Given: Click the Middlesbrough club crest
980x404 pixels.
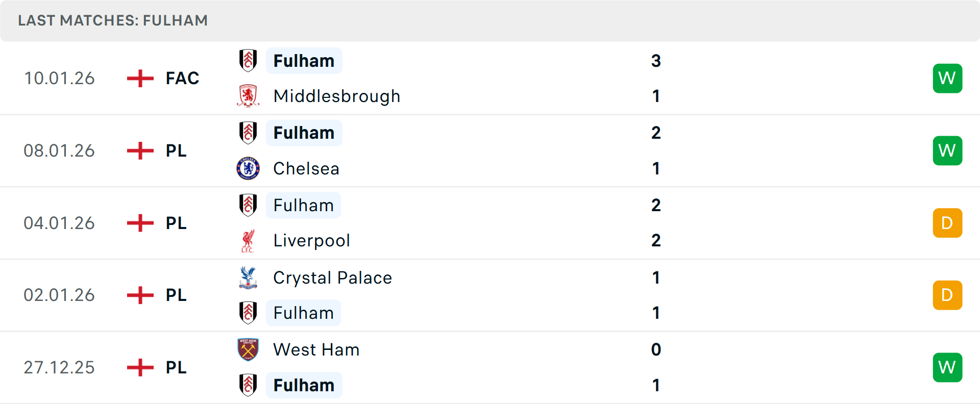Looking at the screenshot, I should coord(248,96).
